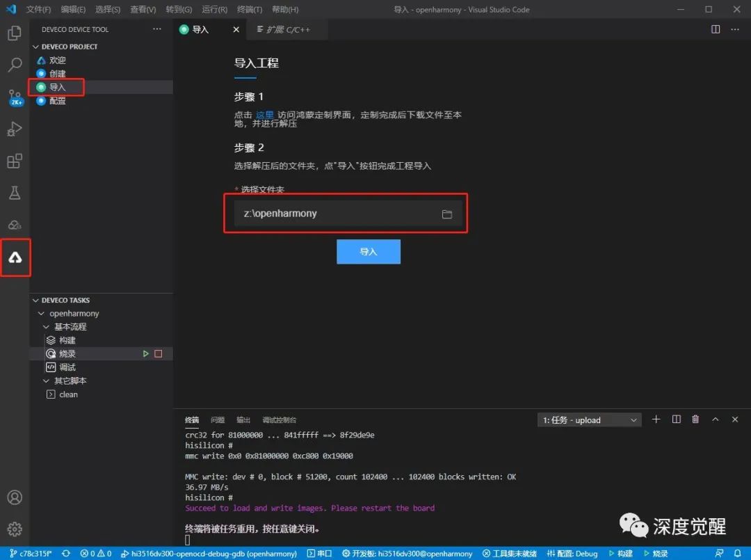Split the terminal panel
The image size is (751, 560).
pyautogui.click(x=677, y=419)
